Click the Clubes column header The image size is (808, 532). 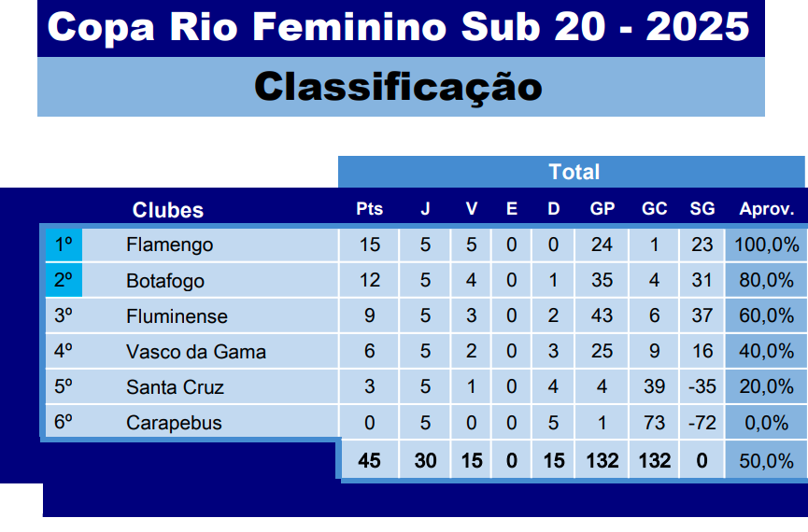(x=168, y=210)
